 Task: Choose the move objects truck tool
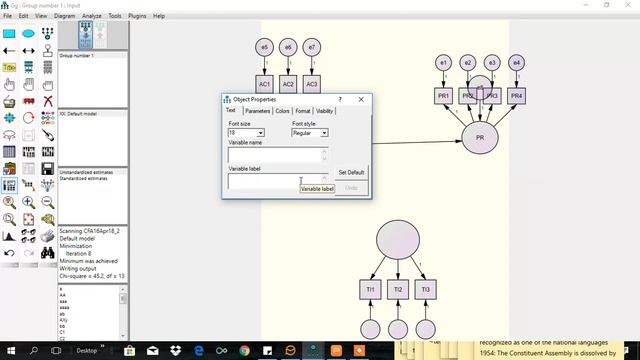pyautogui.click(x=28, y=101)
